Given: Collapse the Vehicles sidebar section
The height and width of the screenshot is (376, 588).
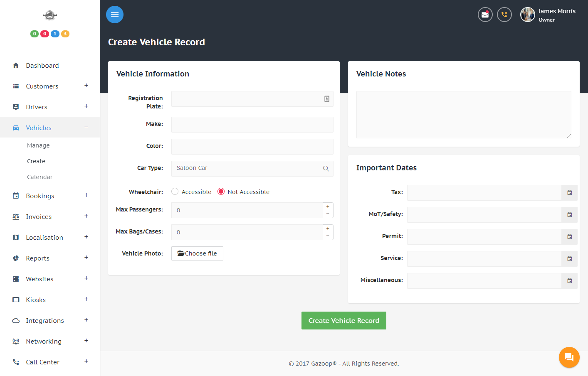Looking at the screenshot, I should [86, 127].
